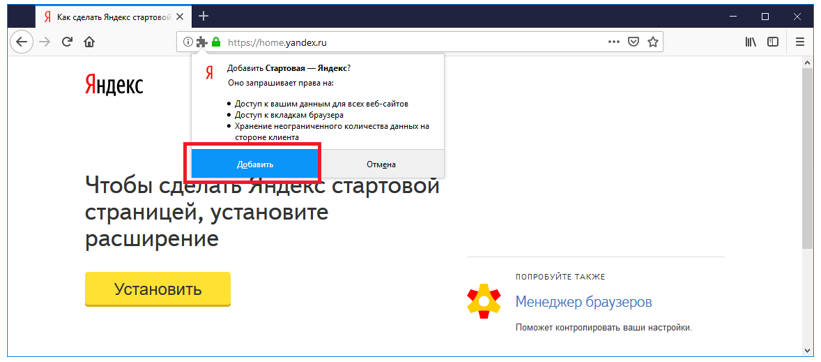Click the Добавить button

coord(255,164)
